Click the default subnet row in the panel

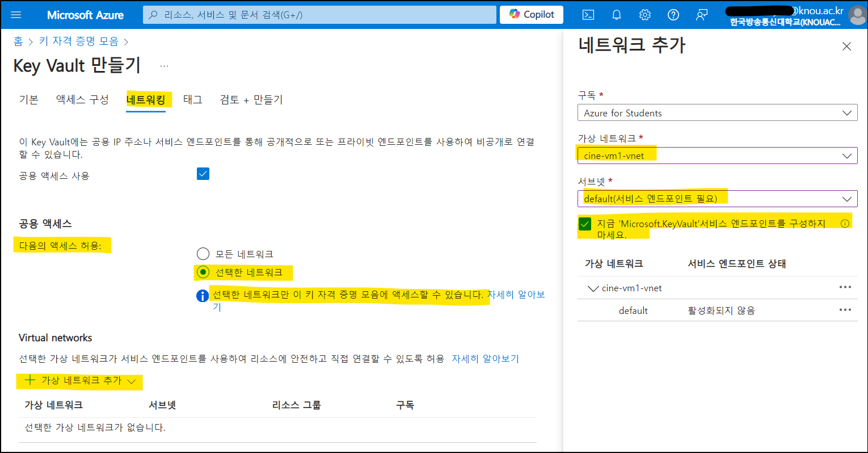pyautogui.click(x=718, y=311)
